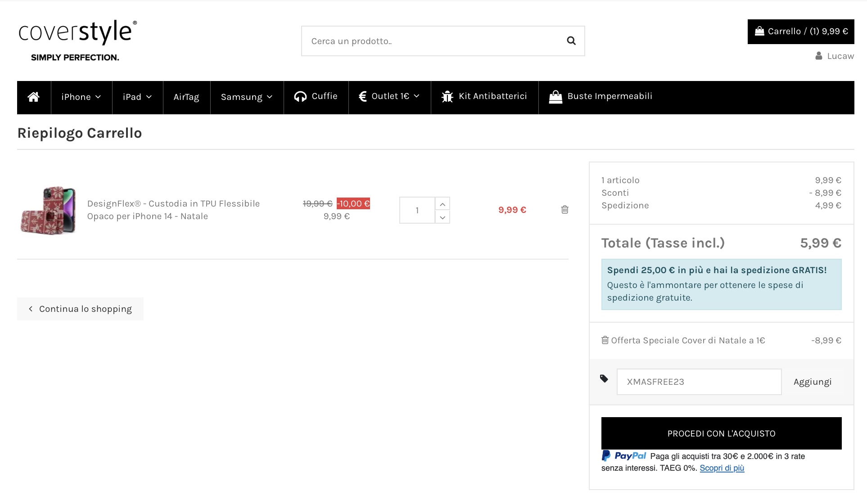Open the Cuffie category
867x504 pixels.
pyautogui.click(x=316, y=97)
